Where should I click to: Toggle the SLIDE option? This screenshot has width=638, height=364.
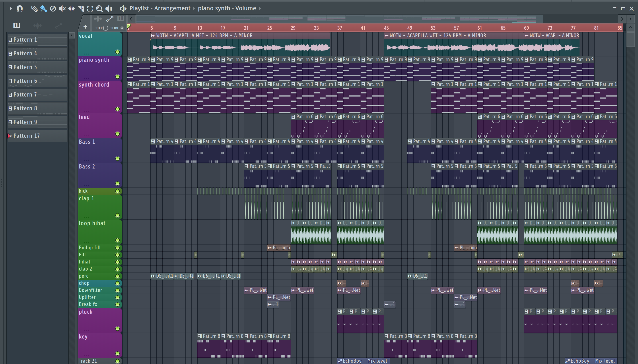tap(122, 28)
